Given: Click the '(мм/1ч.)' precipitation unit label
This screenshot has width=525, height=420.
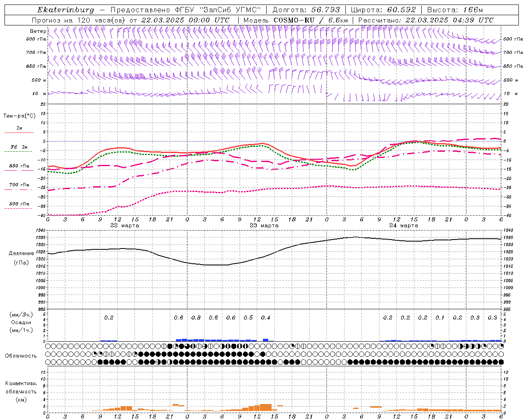Looking at the screenshot, I should click(21, 330).
